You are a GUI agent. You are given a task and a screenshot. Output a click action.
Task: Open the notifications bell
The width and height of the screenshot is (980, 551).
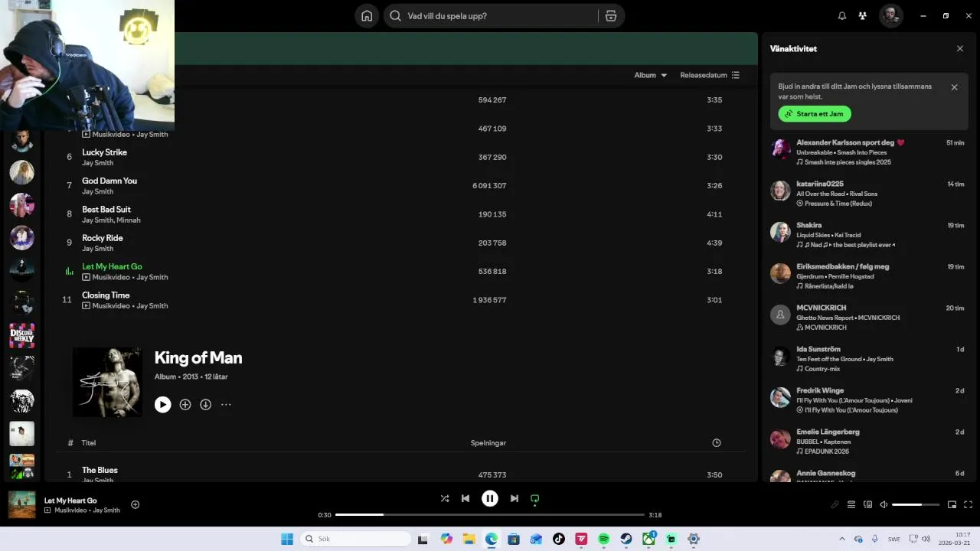pos(842,16)
